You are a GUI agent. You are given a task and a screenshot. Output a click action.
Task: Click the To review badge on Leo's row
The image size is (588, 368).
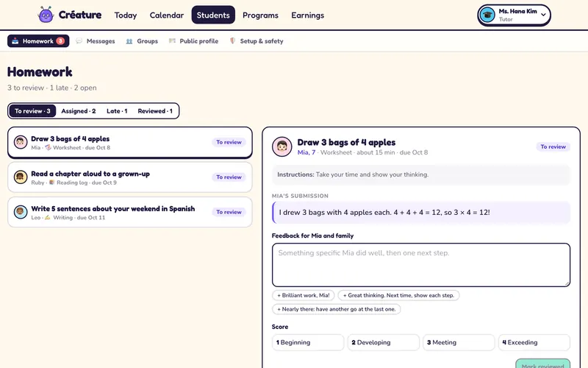coord(229,212)
